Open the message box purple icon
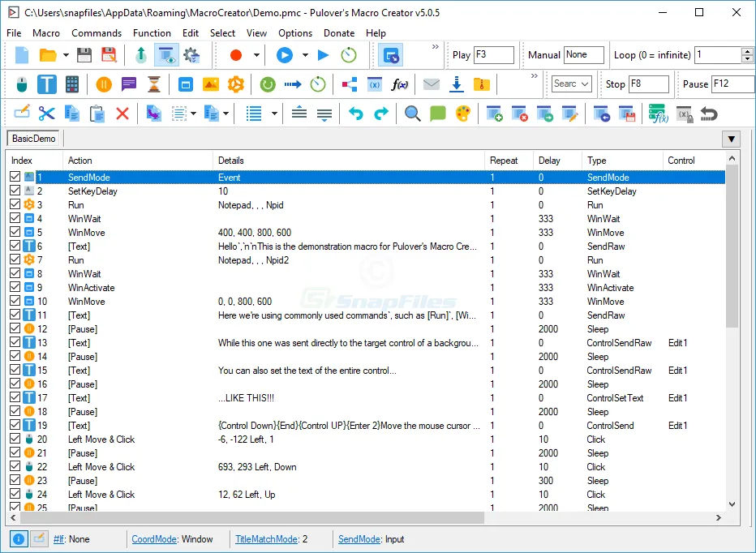This screenshot has height=553, width=756. pyautogui.click(x=129, y=84)
